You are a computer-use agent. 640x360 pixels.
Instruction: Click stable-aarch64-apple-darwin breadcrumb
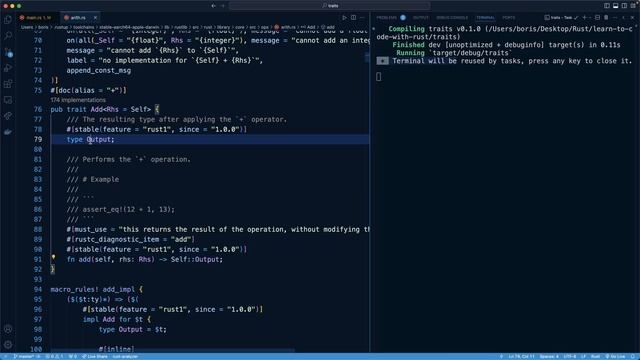point(129,27)
